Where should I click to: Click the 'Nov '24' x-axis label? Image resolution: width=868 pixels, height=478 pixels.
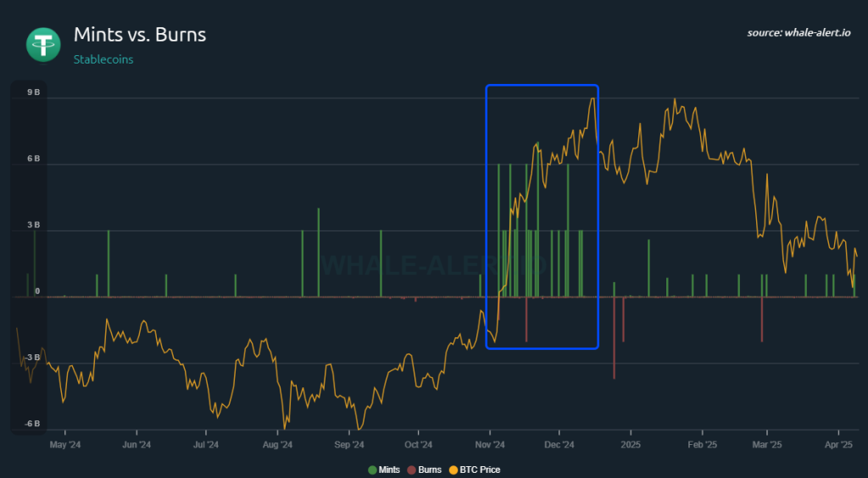tap(490, 445)
